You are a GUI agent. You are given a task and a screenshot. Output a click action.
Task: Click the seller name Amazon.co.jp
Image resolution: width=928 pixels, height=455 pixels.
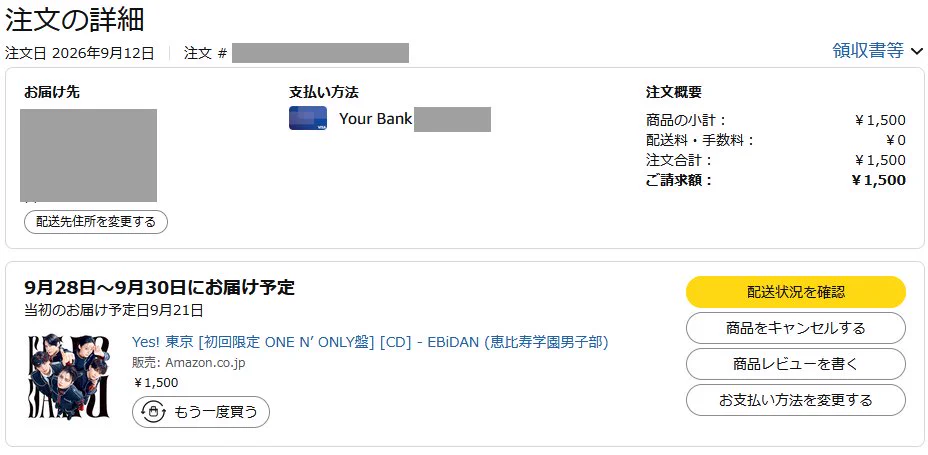coord(205,363)
